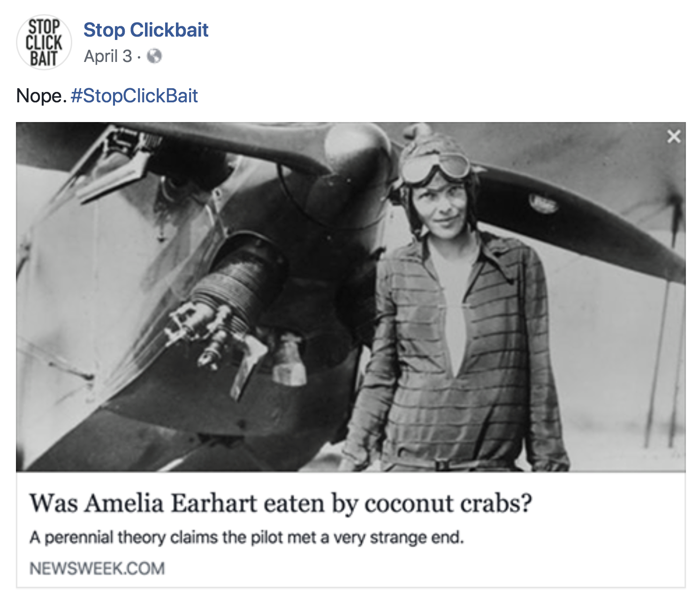Click the 'Nope.' post text
The image size is (700, 598).
point(41,96)
